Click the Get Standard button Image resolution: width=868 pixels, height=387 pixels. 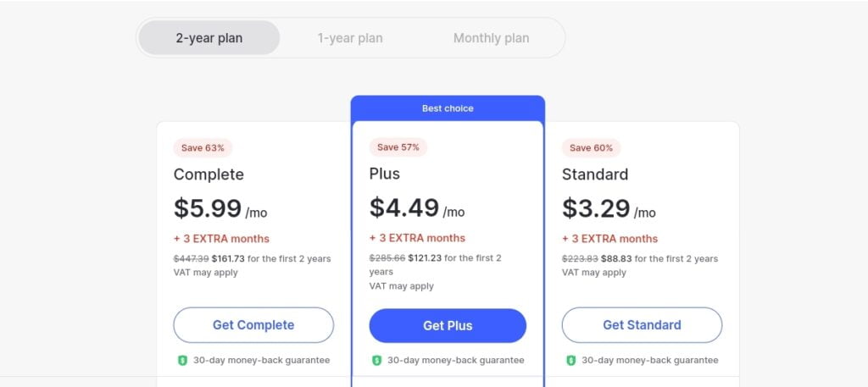(x=643, y=325)
